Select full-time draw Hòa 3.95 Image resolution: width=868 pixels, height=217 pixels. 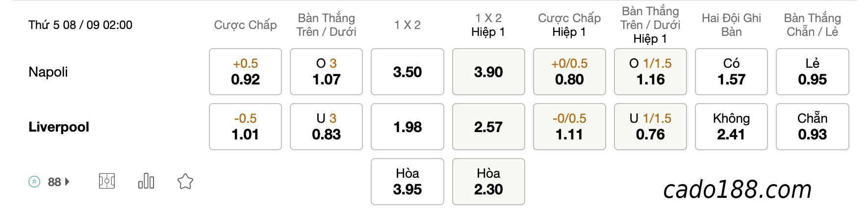[x=408, y=182]
